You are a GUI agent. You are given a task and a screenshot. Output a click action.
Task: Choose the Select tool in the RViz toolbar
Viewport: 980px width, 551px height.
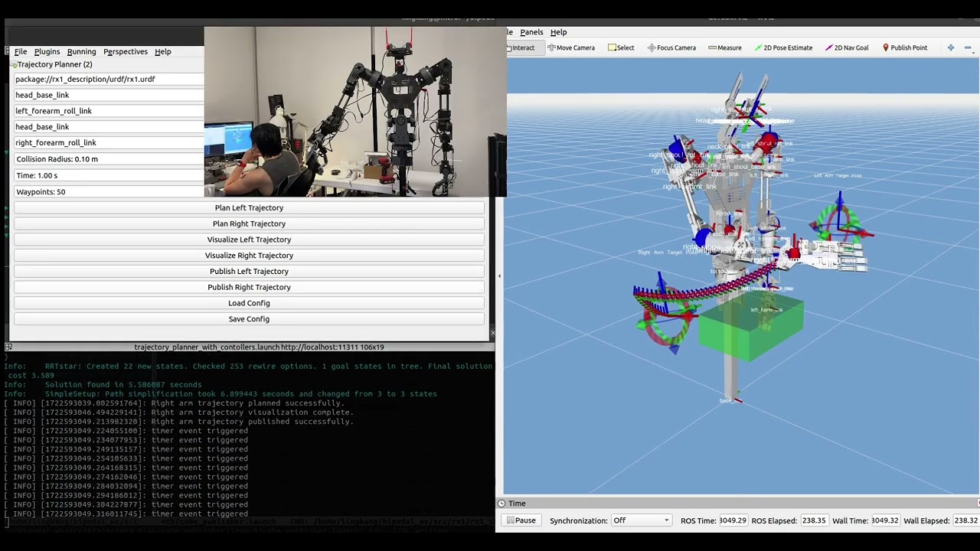(x=621, y=47)
